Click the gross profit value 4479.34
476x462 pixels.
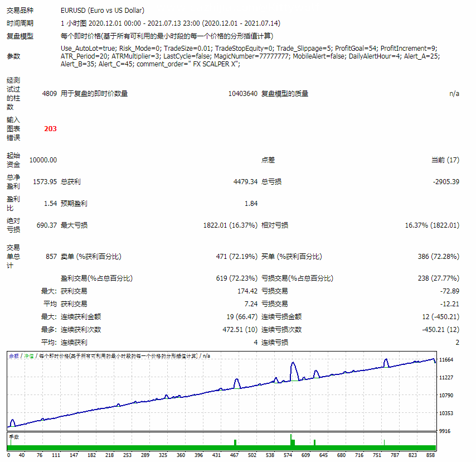pos(245,182)
